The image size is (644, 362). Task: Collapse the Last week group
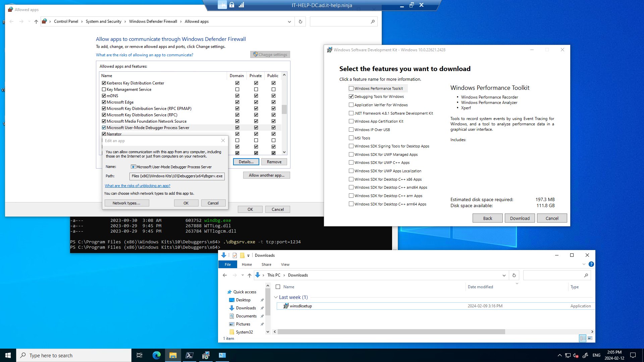tap(276, 297)
